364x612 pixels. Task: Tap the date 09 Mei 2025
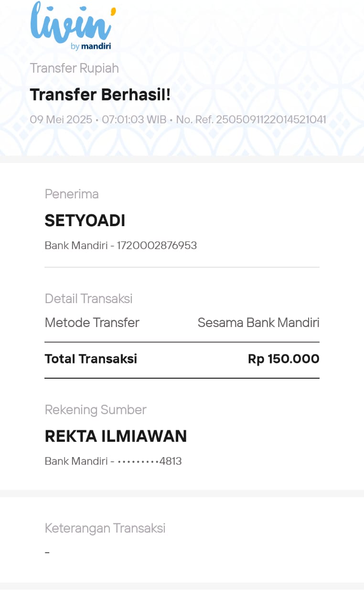coord(61,120)
